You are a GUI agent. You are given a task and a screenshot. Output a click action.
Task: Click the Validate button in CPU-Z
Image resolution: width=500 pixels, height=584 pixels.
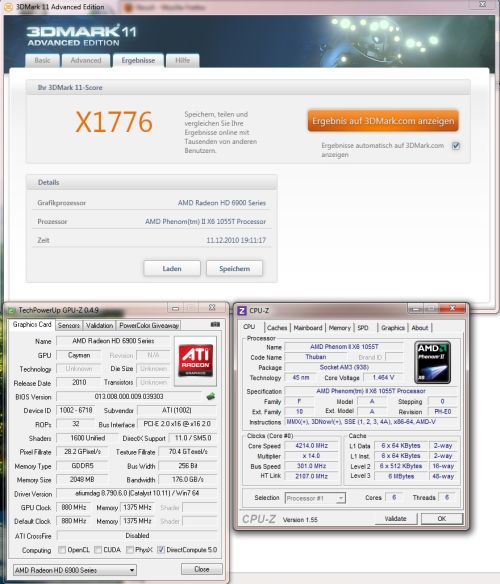[395, 519]
